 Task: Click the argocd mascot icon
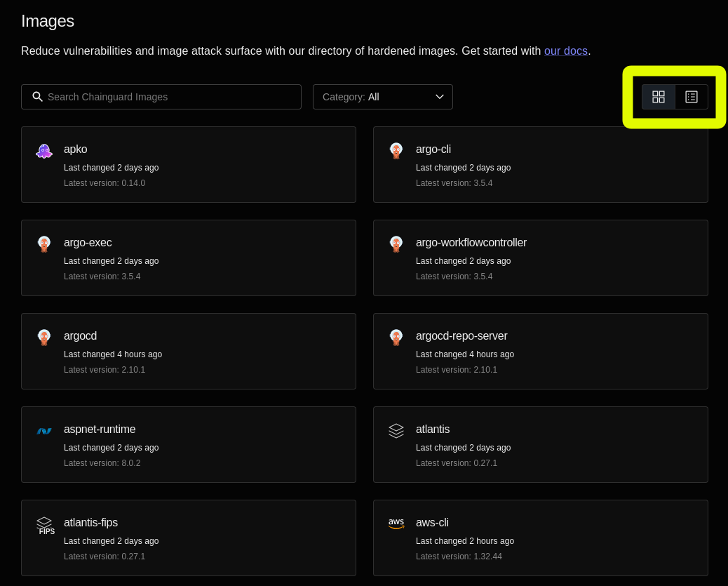(x=44, y=337)
